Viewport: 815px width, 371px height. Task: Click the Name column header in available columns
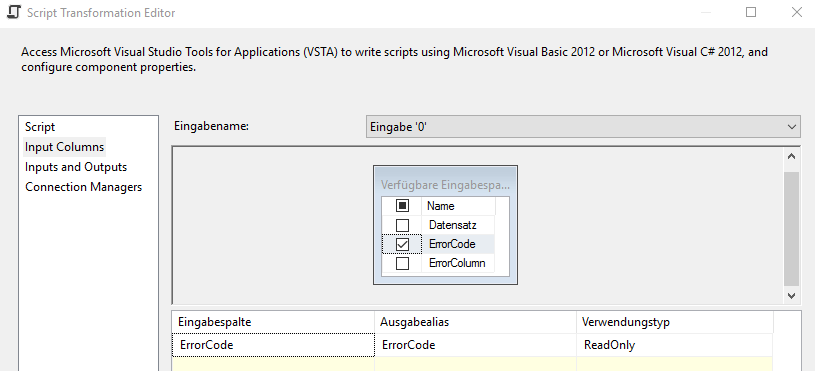click(x=441, y=206)
